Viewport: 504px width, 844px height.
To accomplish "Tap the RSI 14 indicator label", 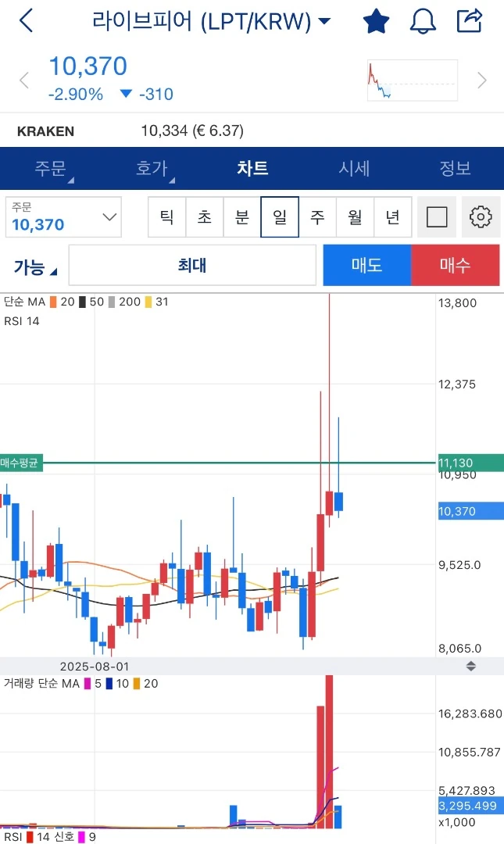I will pyautogui.click(x=22, y=321).
